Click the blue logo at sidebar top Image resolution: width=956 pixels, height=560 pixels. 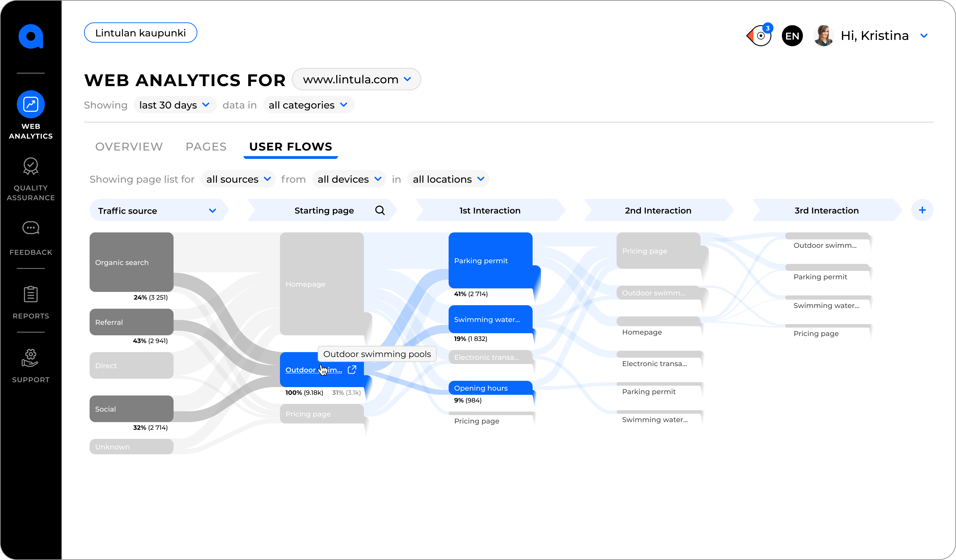(x=31, y=36)
